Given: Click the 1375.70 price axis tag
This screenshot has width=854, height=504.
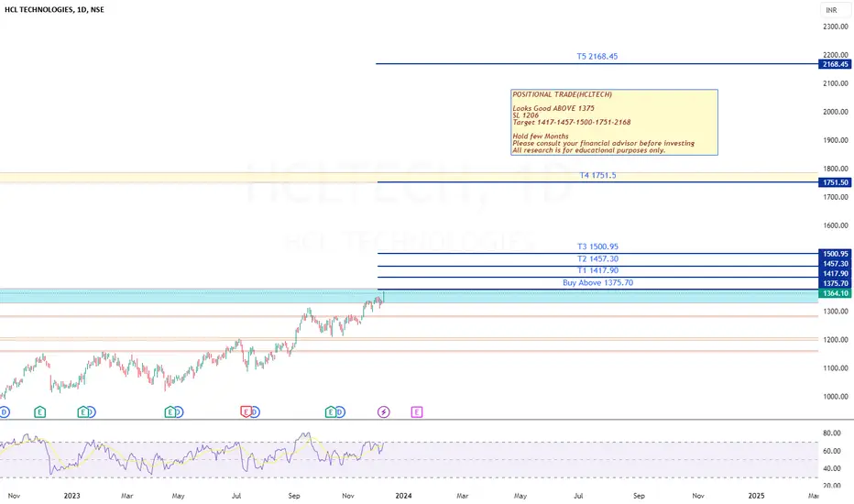Looking at the screenshot, I should [835, 283].
